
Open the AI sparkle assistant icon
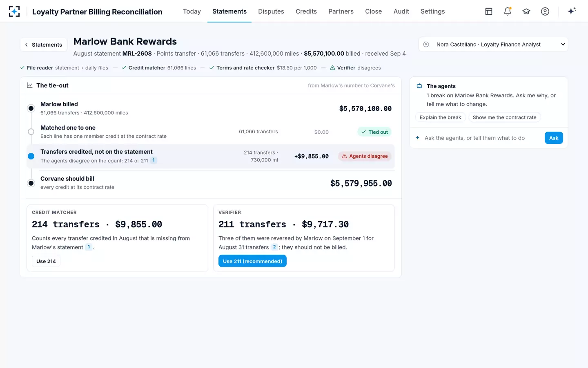tap(572, 11)
